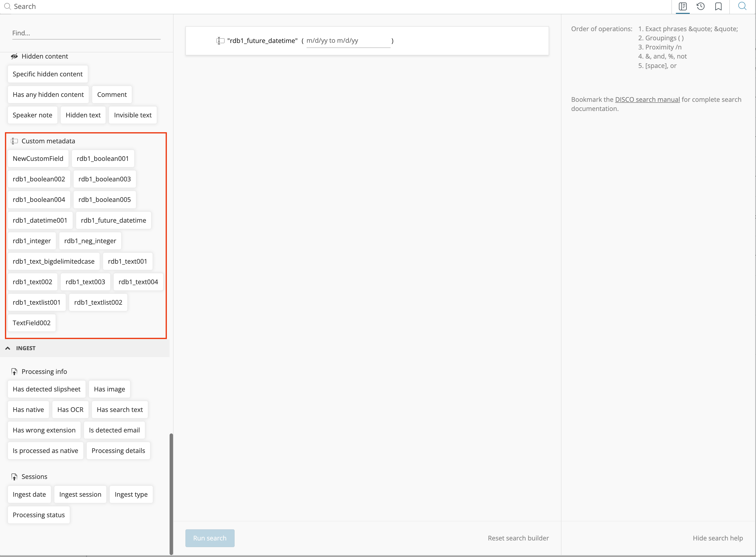
Task: Add Is processed as native filter
Action: (x=45, y=451)
